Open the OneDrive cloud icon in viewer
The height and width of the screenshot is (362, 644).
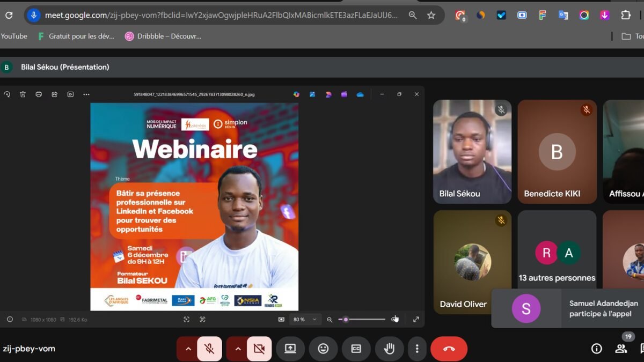(x=360, y=94)
